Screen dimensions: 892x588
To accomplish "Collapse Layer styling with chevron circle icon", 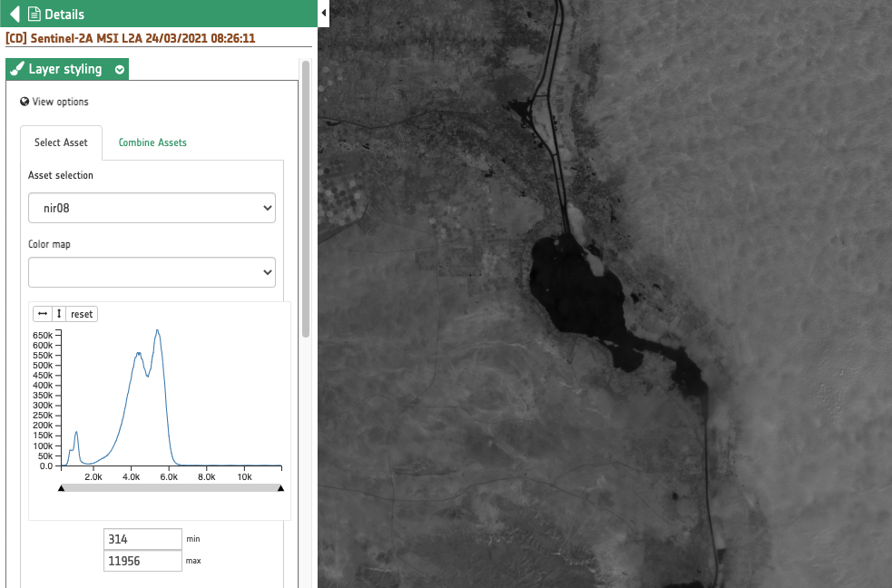I will [120, 70].
